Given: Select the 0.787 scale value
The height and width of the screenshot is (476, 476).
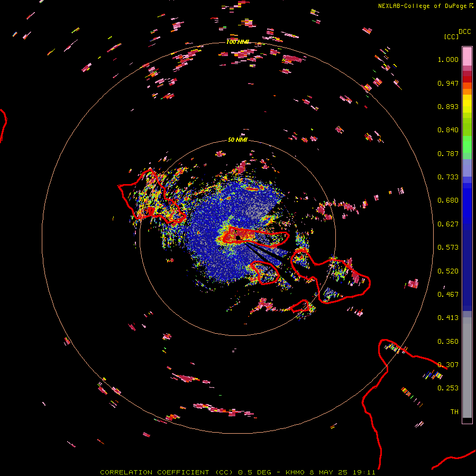Looking at the screenshot, I should point(448,153).
